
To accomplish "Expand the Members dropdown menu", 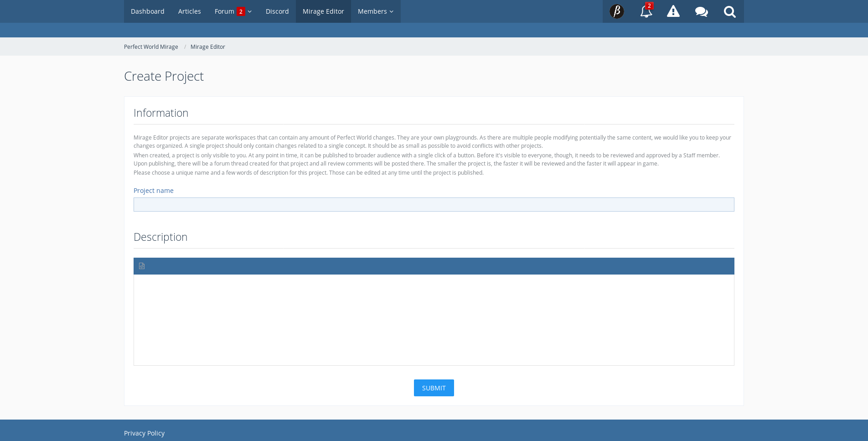I will tap(375, 11).
